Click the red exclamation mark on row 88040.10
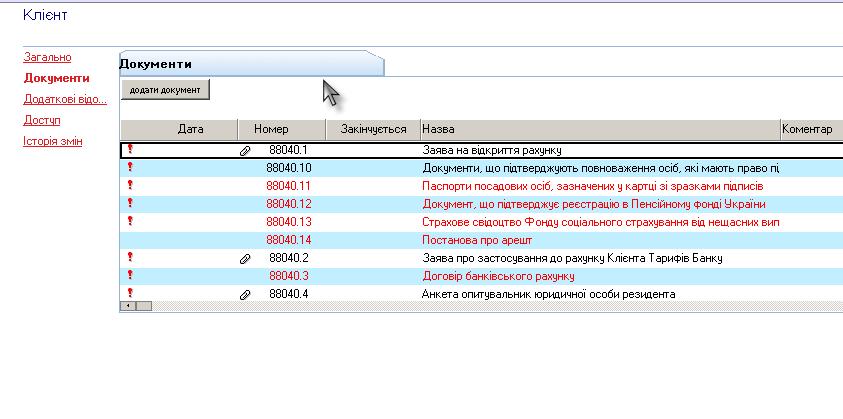 pyautogui.click(x=129, y=167)
